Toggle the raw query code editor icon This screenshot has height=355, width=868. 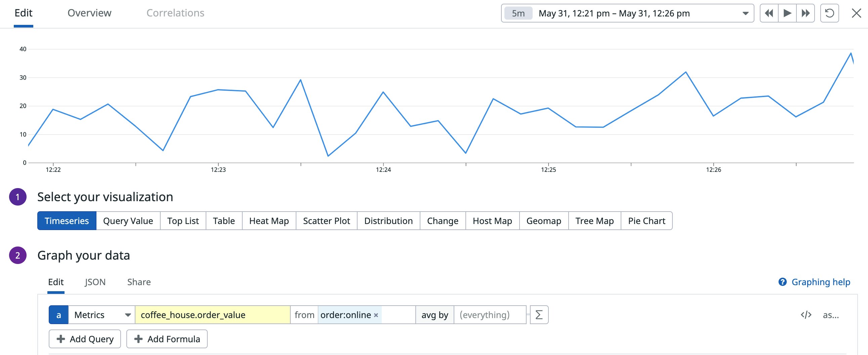(805, 315)
